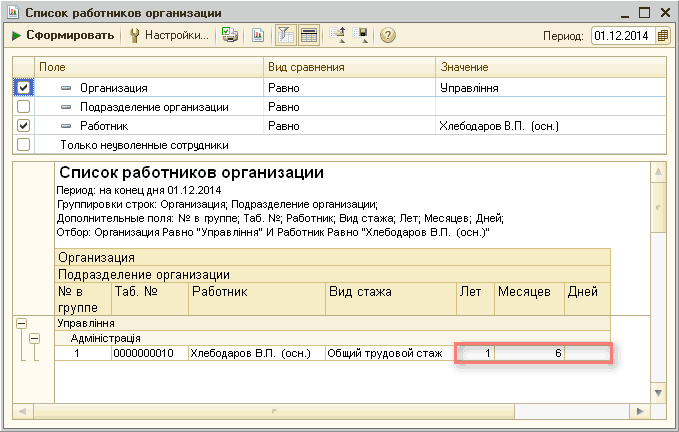This screenshot has width=679, height=432.
Task: Click the Сформировать run button
Action: (62, 35)
